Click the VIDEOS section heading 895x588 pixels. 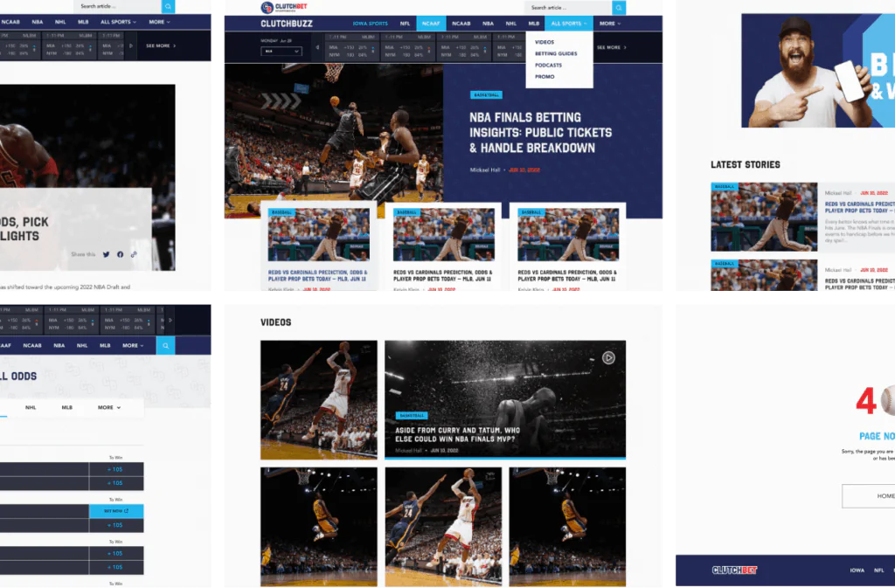[x=275, y=322]
